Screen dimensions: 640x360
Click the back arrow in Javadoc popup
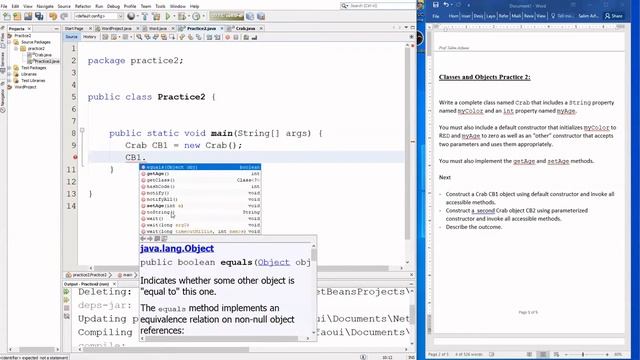point(143,239)
